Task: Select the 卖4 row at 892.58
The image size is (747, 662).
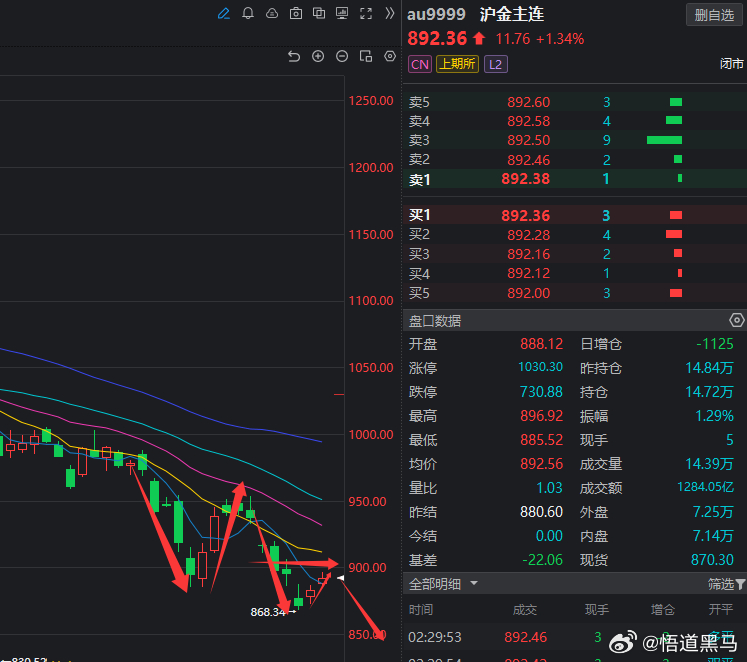Action: pos(575,121)
